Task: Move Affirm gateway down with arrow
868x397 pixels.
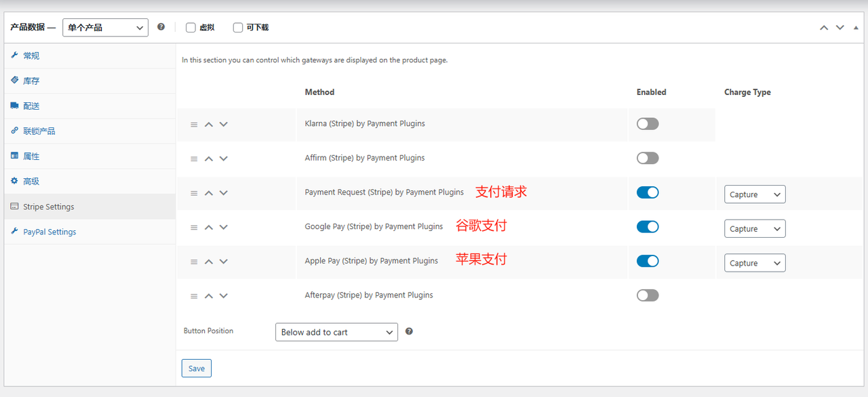Action: 224,159
